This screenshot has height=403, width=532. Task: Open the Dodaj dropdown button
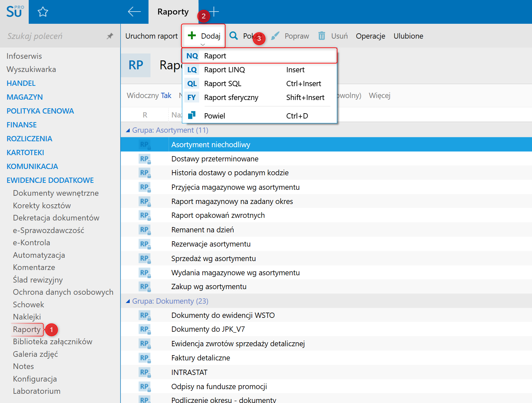point(203,36)
